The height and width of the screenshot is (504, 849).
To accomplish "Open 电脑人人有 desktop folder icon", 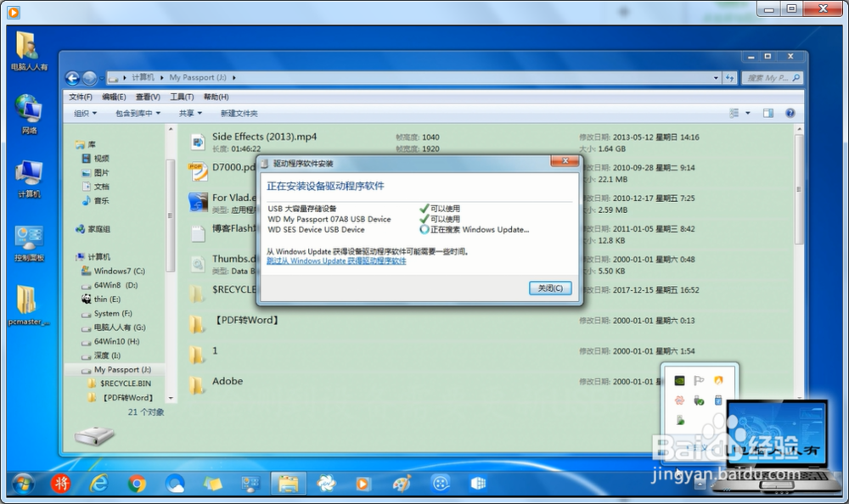I will tap(28, 52).
